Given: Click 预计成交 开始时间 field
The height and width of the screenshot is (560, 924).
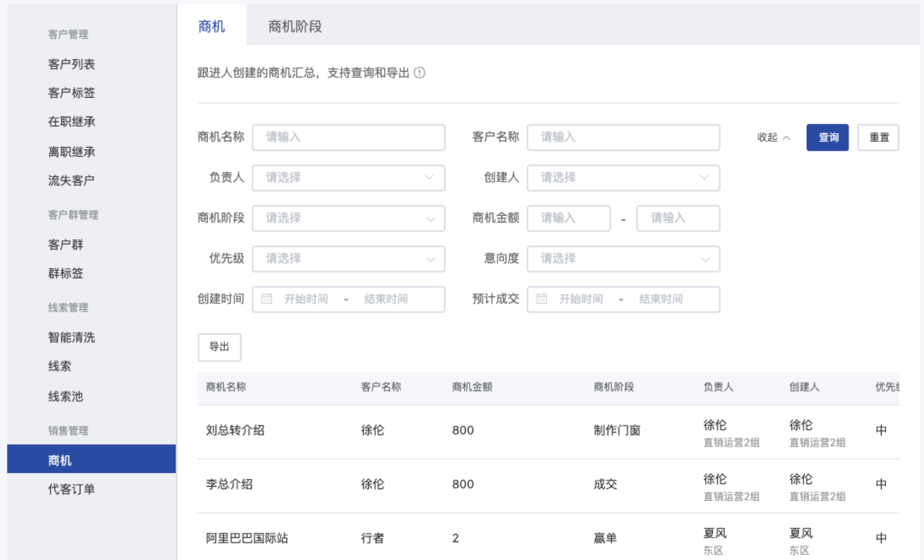Looking at the screenshot, I should [x=581, y=299].
